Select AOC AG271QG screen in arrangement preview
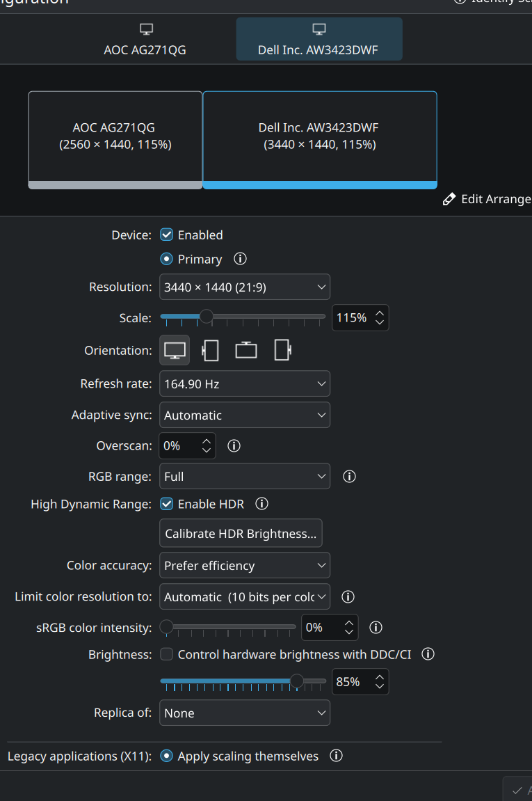Image resolution: width=532 pixels, height=801 pixels. coord(115,140)
